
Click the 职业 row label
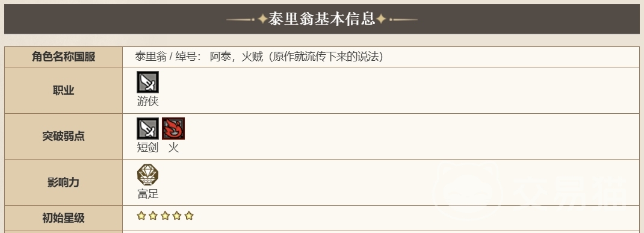pos(64,90)
